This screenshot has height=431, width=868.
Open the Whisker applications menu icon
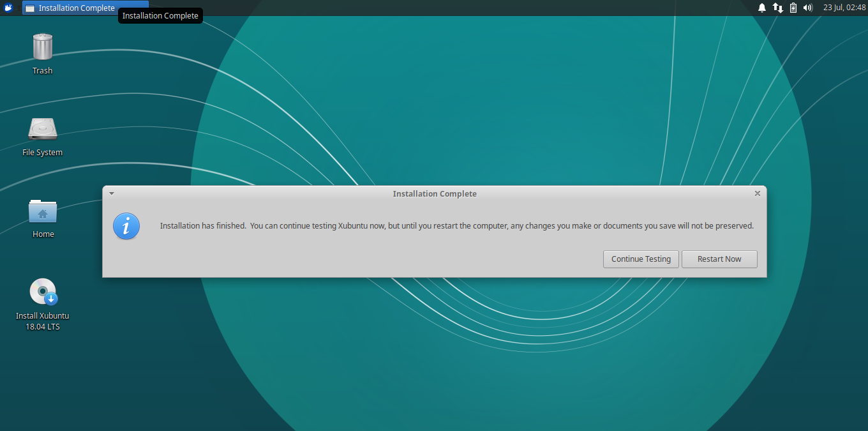coord(8,8)
